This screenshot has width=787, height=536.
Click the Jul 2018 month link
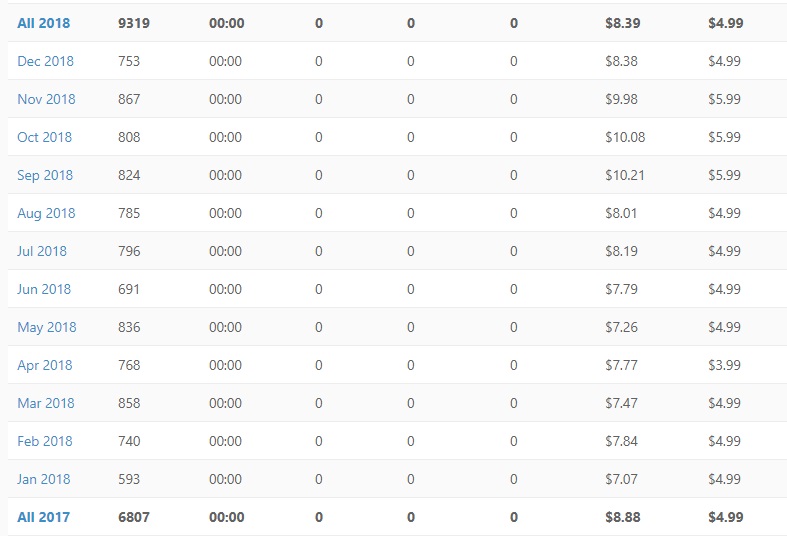(42, 251)
